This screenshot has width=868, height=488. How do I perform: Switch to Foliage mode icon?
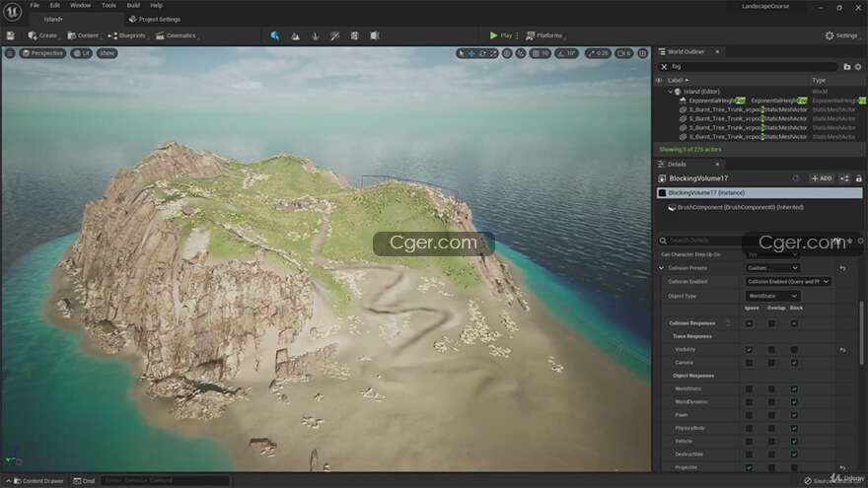coord(315,35)
